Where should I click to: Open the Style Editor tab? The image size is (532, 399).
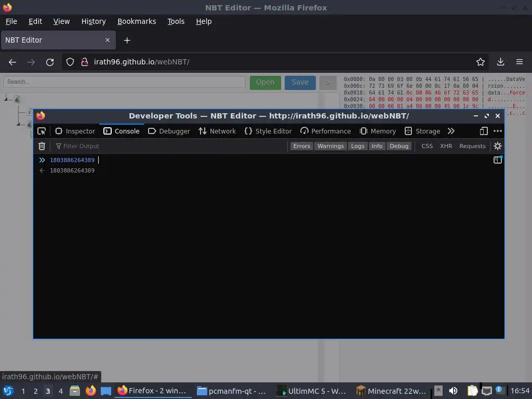[268, 131]
